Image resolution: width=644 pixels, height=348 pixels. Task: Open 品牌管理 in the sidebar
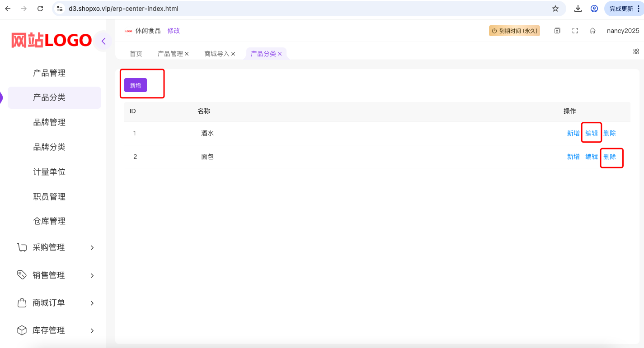click(x=49, y=122)
